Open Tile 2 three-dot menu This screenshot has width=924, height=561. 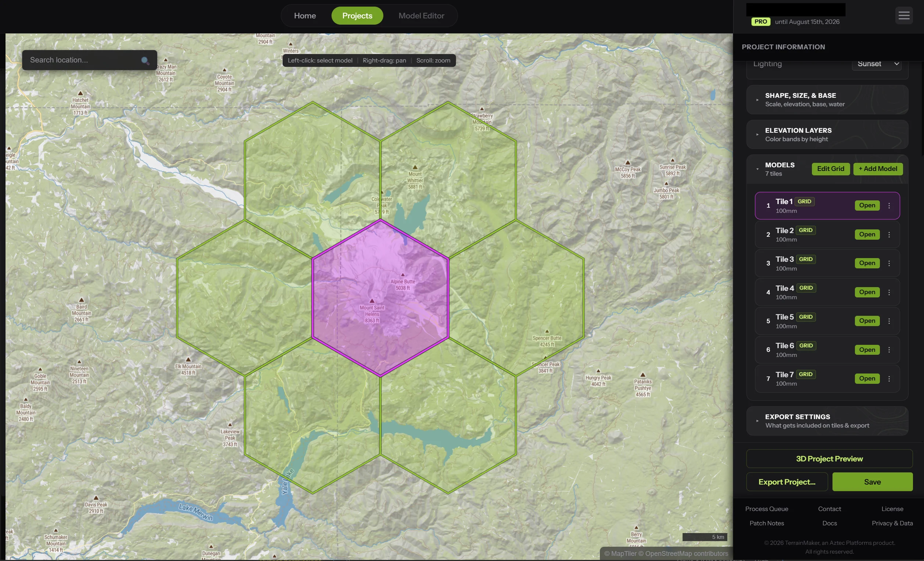[x=889, y=235]
